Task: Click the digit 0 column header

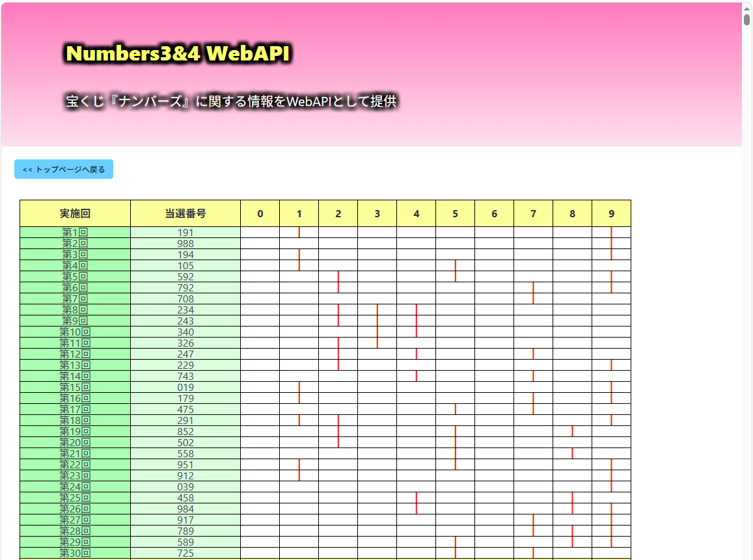Action: click(x=260, y=213)
